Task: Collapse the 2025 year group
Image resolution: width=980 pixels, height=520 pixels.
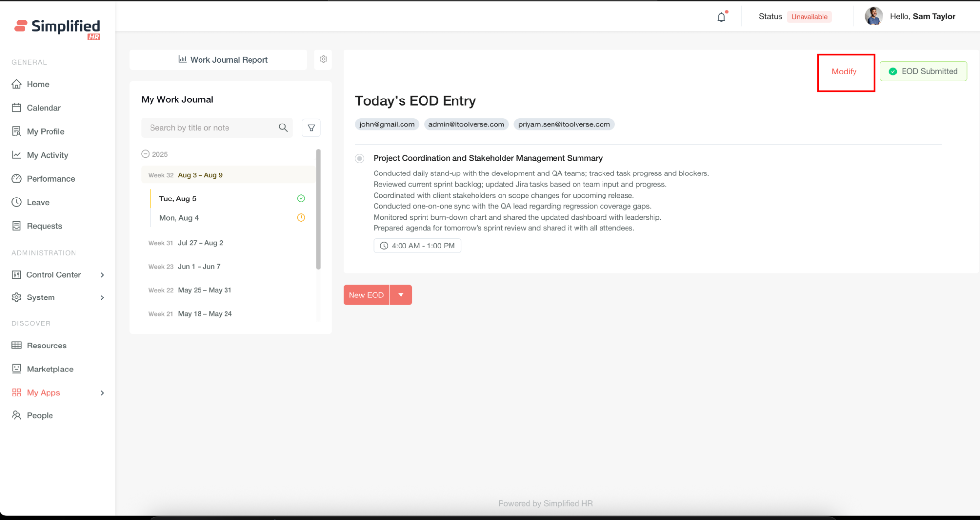Action: (145, 154)
